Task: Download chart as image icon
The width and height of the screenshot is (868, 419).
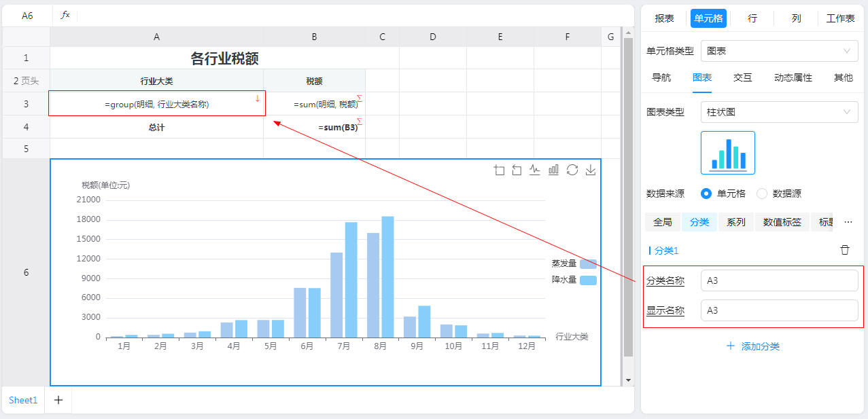Action: (591, 170)
